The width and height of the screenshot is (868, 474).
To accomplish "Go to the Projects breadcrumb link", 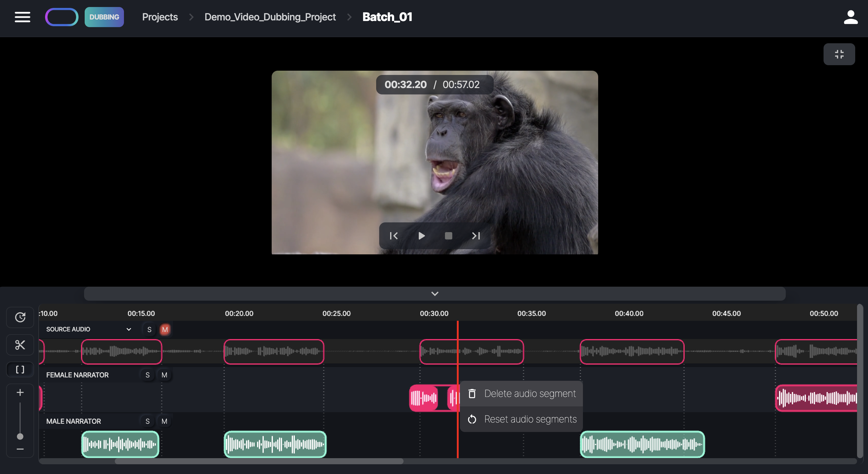I will pyautogui.click(x=160, y=17).
